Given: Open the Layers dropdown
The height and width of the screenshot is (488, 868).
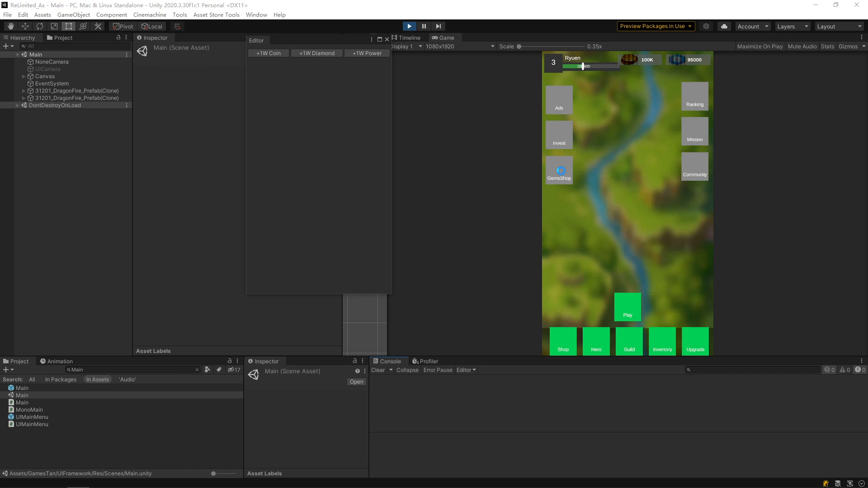Looking at the screenshot, I should pos(793,26).
